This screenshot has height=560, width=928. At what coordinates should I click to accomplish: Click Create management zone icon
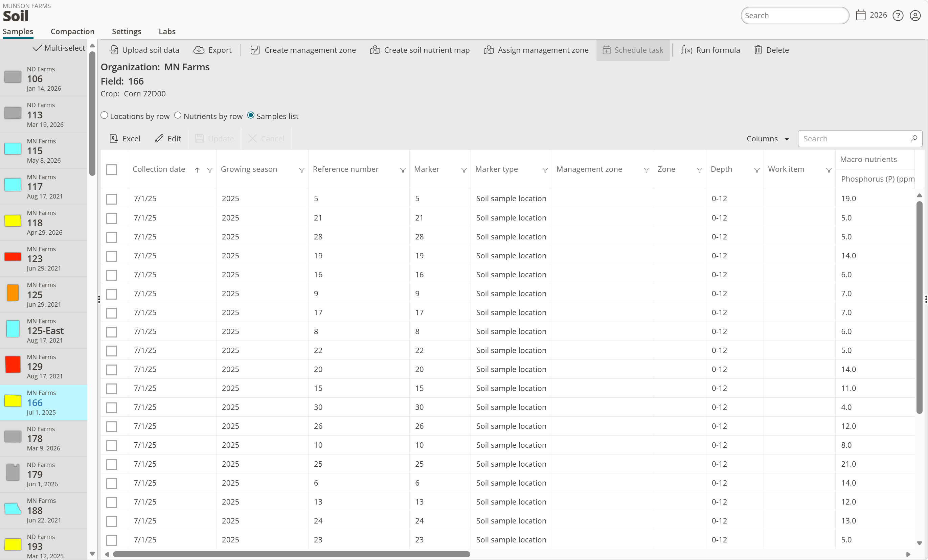[x=255, y=50]
